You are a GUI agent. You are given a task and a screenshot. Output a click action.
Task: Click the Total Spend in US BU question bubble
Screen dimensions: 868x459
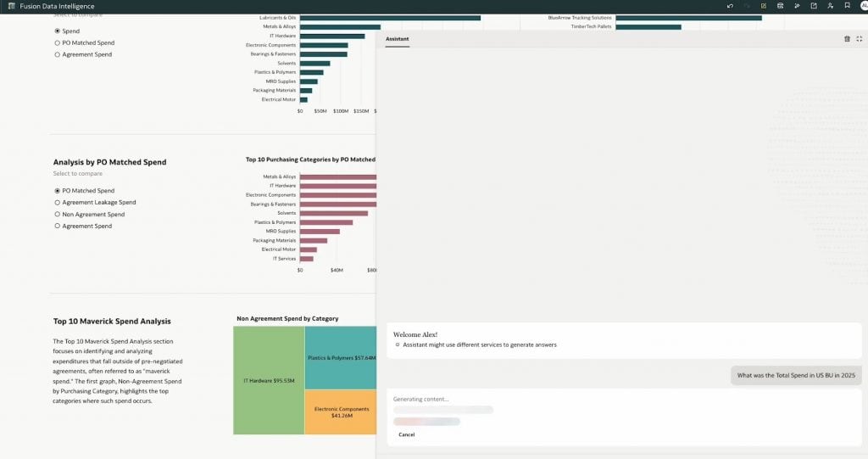(x=796, y=375)
